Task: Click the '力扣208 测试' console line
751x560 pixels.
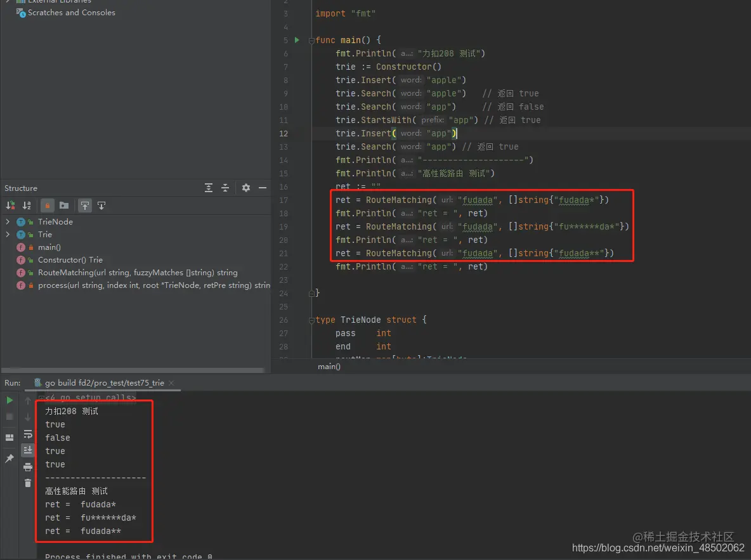Action: (72, 411)
